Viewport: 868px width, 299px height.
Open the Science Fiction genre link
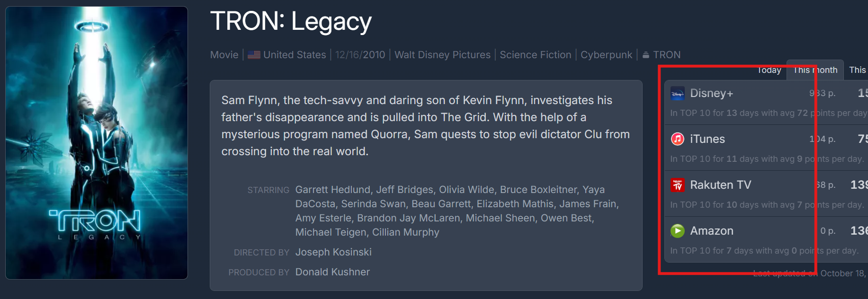536,55
